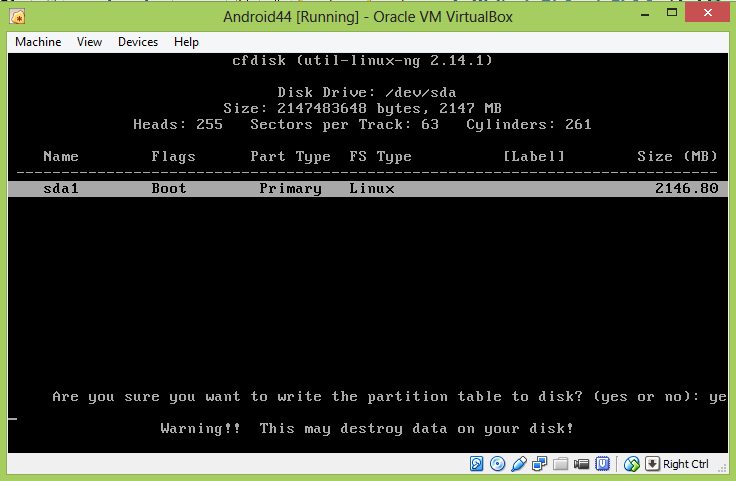Click the Boot flag of sda1
The image size is (736, 481).
point(169,189)
